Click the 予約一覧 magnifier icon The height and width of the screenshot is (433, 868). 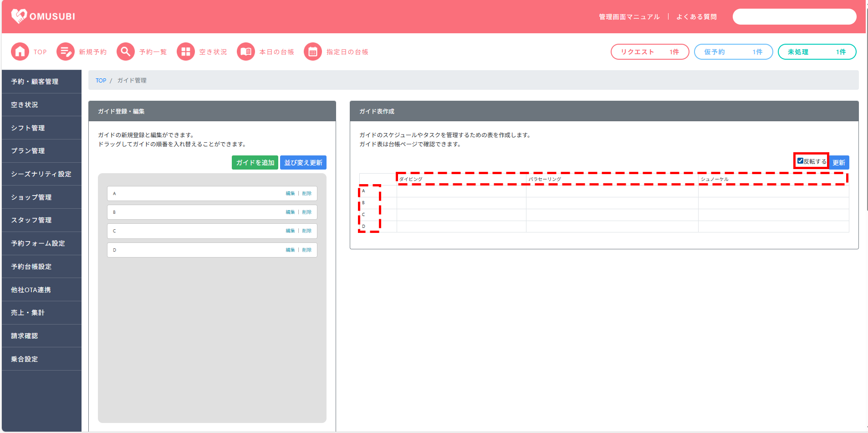point(126,52)
